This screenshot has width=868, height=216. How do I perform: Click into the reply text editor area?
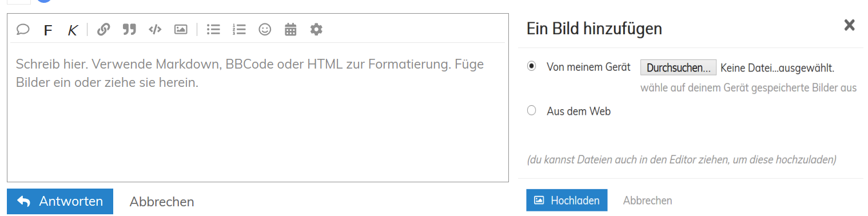tap(257, 112)
